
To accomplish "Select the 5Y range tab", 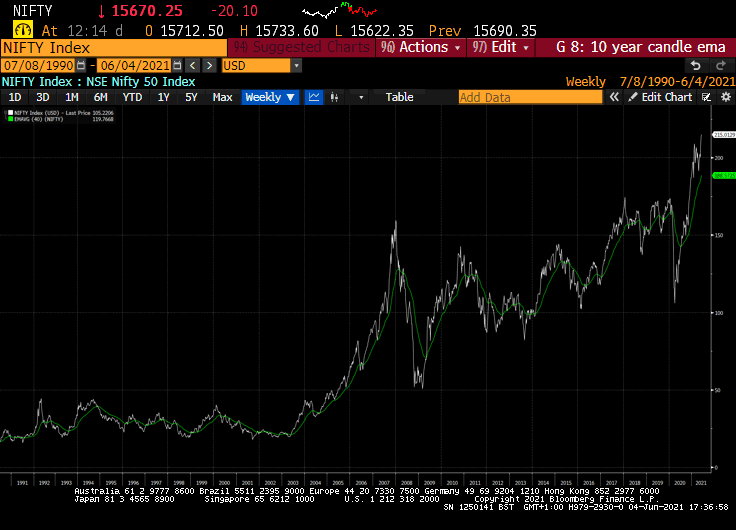I will pyautogui.click(x=191, y=97).
